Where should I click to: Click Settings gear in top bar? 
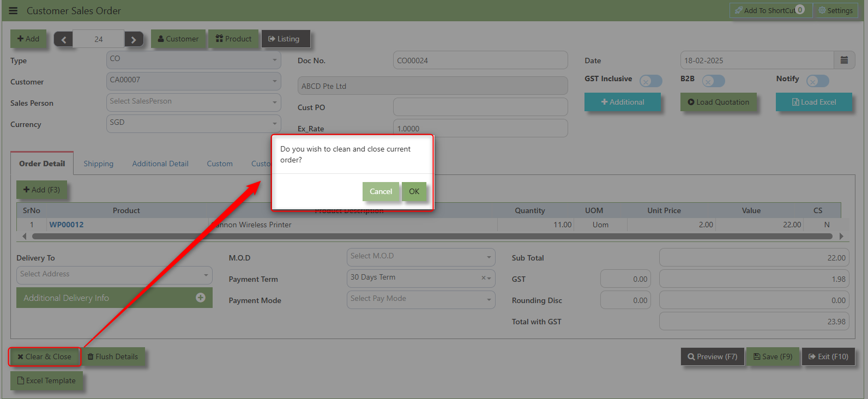coord(835,10)
